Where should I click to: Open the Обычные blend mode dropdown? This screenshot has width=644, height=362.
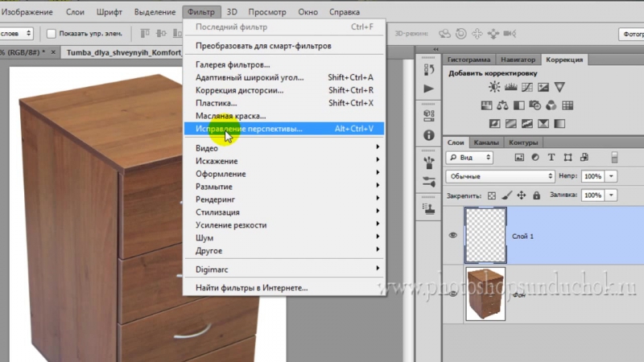(x=500, y=176)
